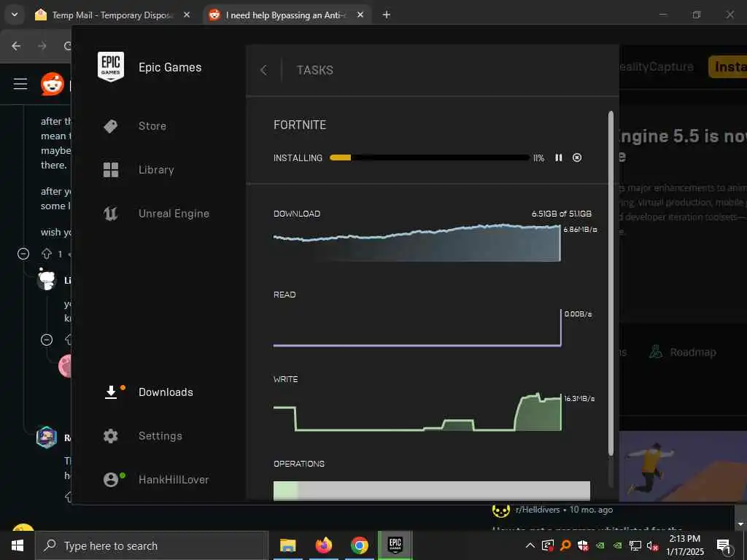Image resolution: width=747 pixels, height=560 pixels.
Task: Click the Reddit logo in browser
Action: (53, 85)
